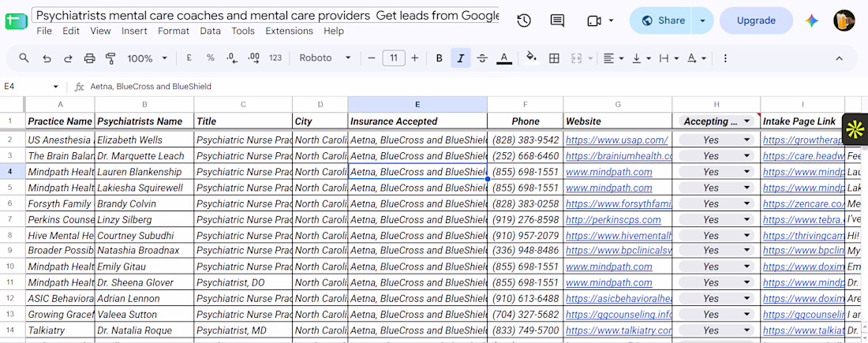Open the Name box dropdown arrow
868x343 pixels.
tap(55, 87)
